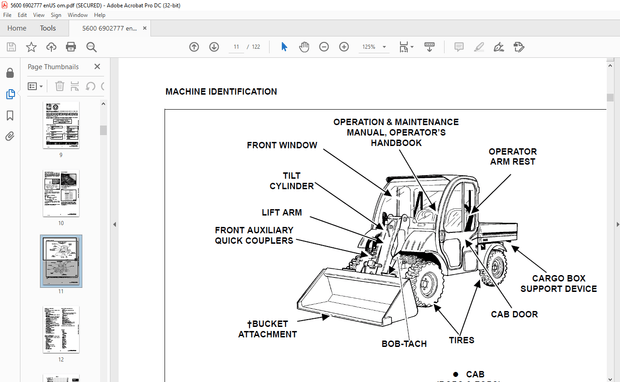Open the Help menu
The width and height of the screenshot is (620, 382).
pos(100,15)
